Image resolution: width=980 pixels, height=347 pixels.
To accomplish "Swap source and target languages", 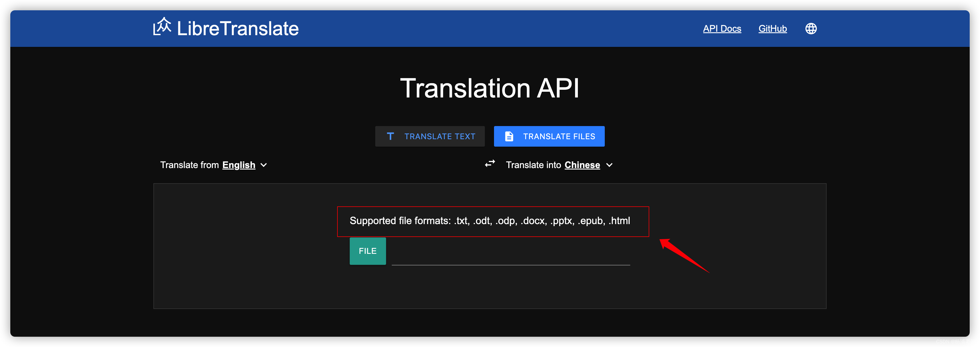I will (490, 163).
